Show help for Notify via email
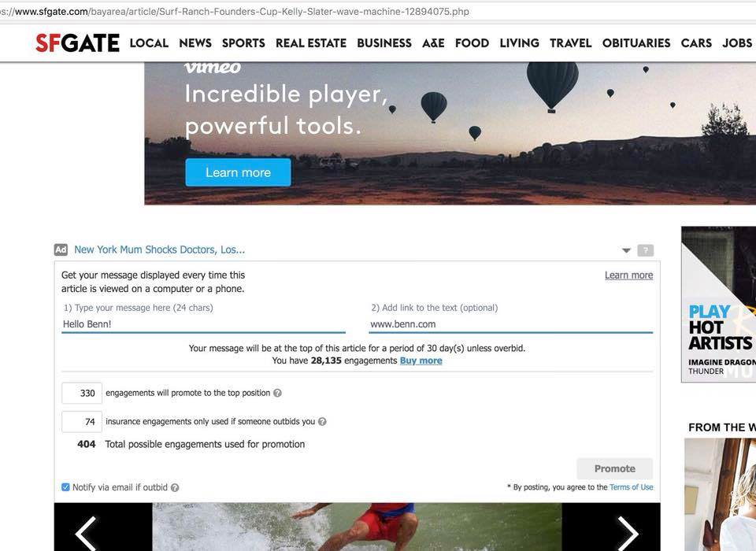Image resolution: width=756 pixels, height=551 pixels. 175,487
